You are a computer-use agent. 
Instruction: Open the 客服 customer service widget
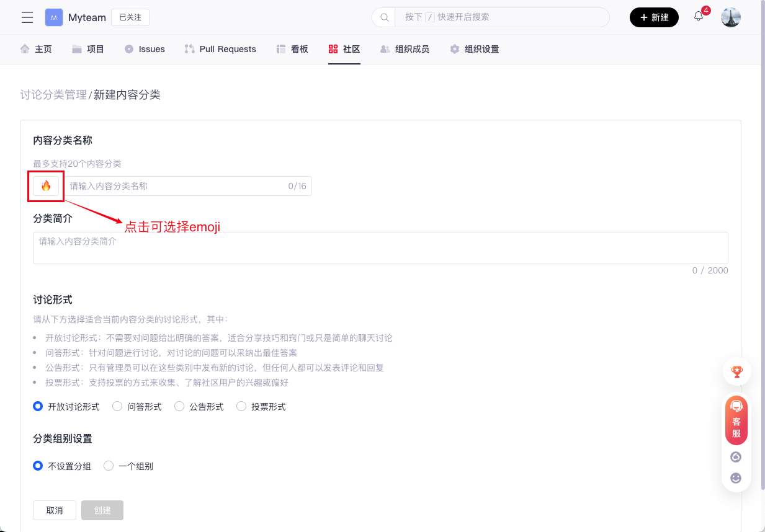click(736, 421)
